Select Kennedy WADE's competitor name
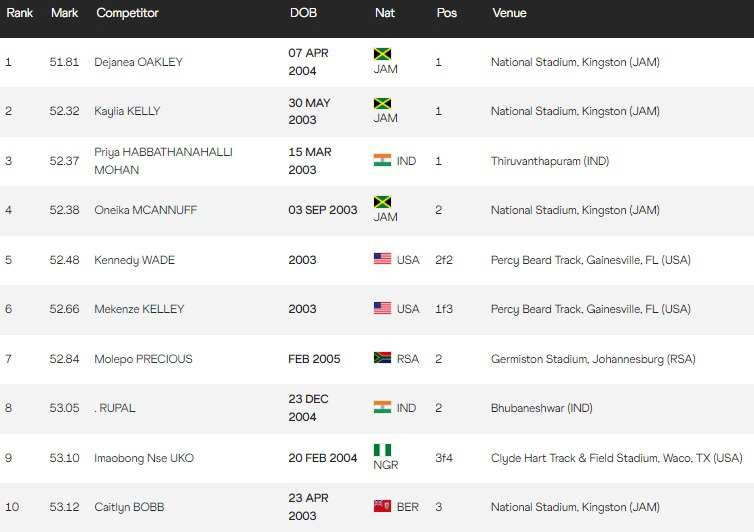This screenshot has width=754, height=532. pos(135,260)
